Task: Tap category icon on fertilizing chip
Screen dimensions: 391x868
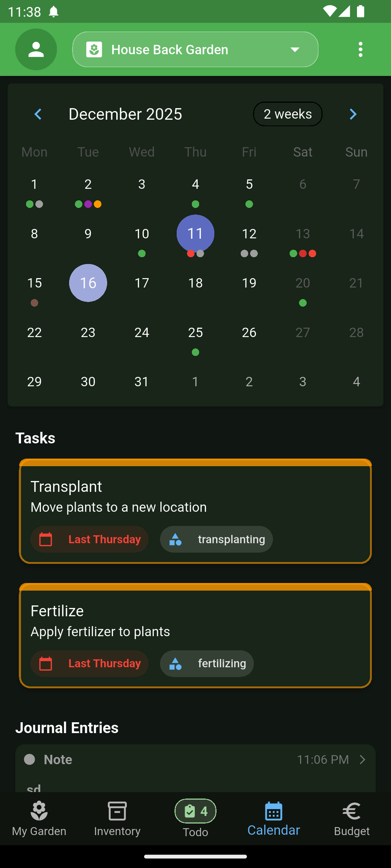Action: pyautogui.click(x=176, y=664)
